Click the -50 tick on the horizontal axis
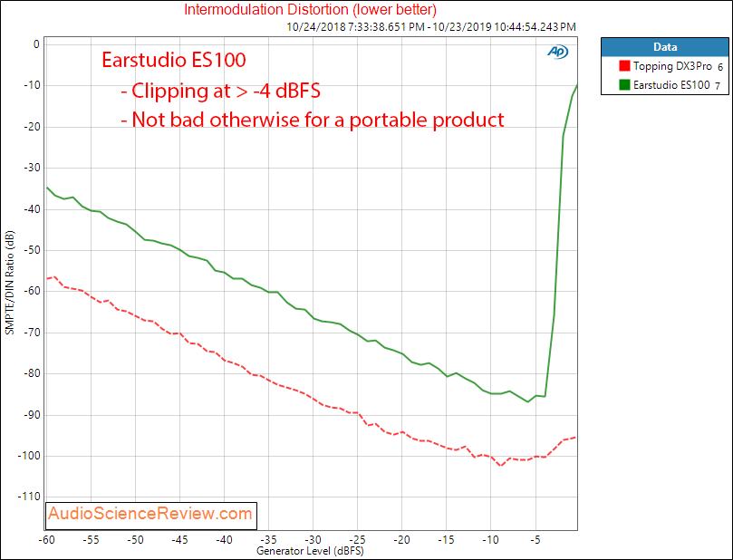733x560 pixels. (x=136, y=540)
